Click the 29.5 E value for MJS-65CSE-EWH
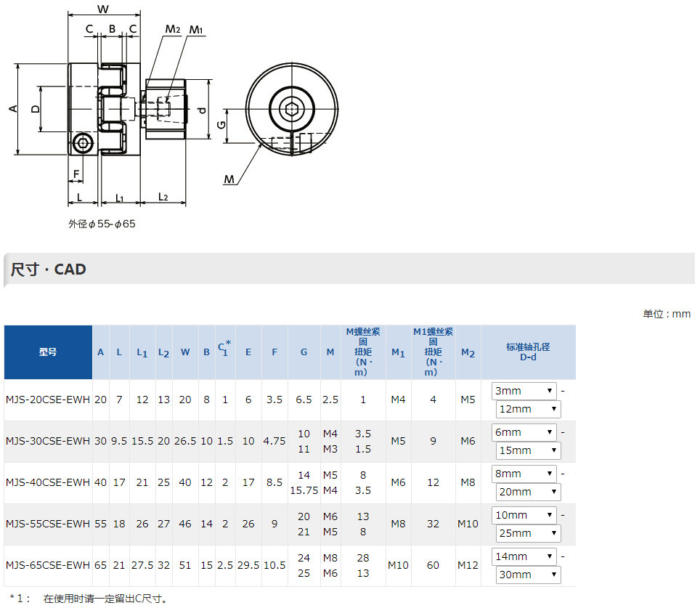This screenshot has height=608, width=700. [x=248, y=565]
